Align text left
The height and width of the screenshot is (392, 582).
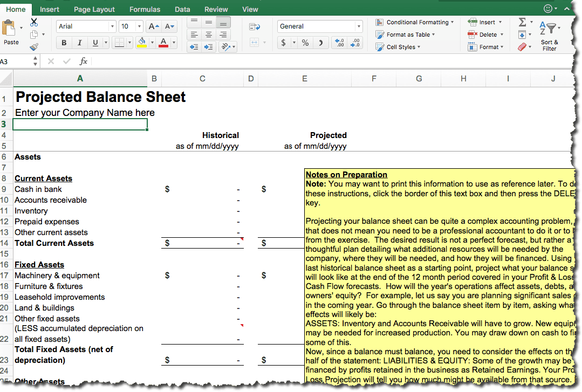194,35
